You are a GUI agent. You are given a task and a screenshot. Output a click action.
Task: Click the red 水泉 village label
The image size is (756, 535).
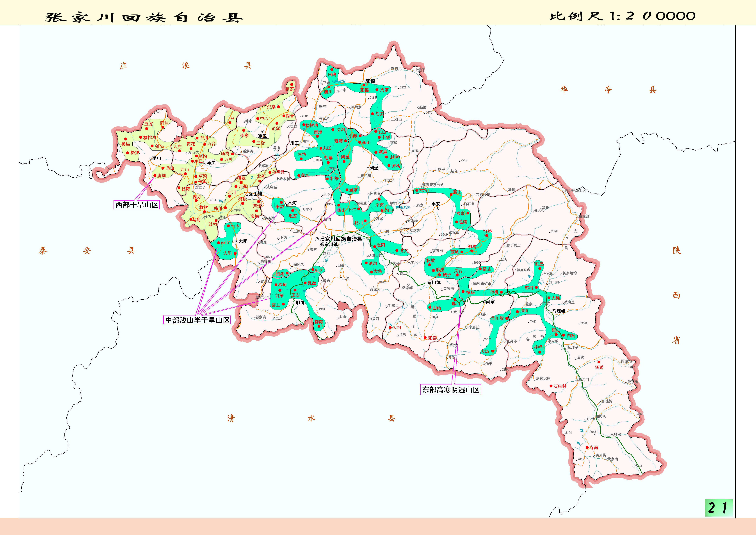click(x=461, y=214)
